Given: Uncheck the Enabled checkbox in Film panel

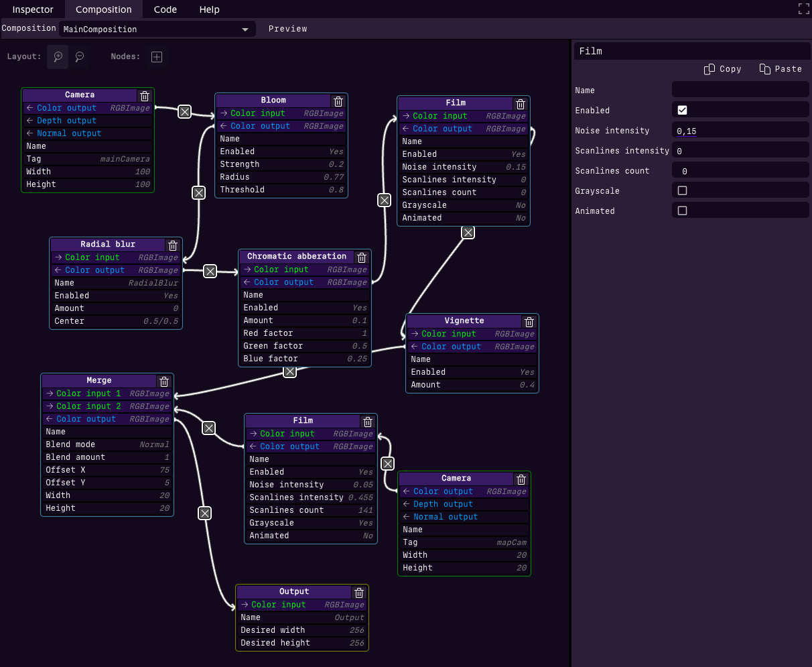Looking at the screenshot, I should 682,110.
